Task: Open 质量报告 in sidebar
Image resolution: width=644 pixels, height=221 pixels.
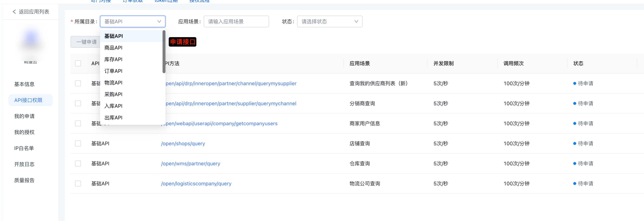Action: [x=24, y=180]
